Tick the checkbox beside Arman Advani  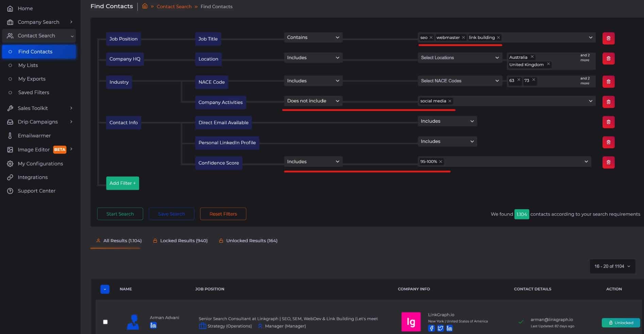click(105, 322)
